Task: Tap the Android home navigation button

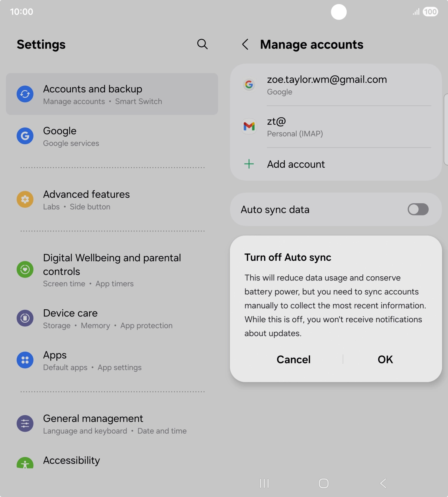Action: point(324,483)
